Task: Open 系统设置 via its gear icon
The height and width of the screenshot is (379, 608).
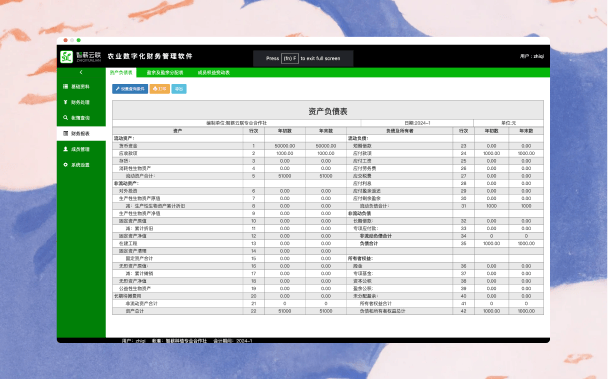Action: tap(66, 164)
